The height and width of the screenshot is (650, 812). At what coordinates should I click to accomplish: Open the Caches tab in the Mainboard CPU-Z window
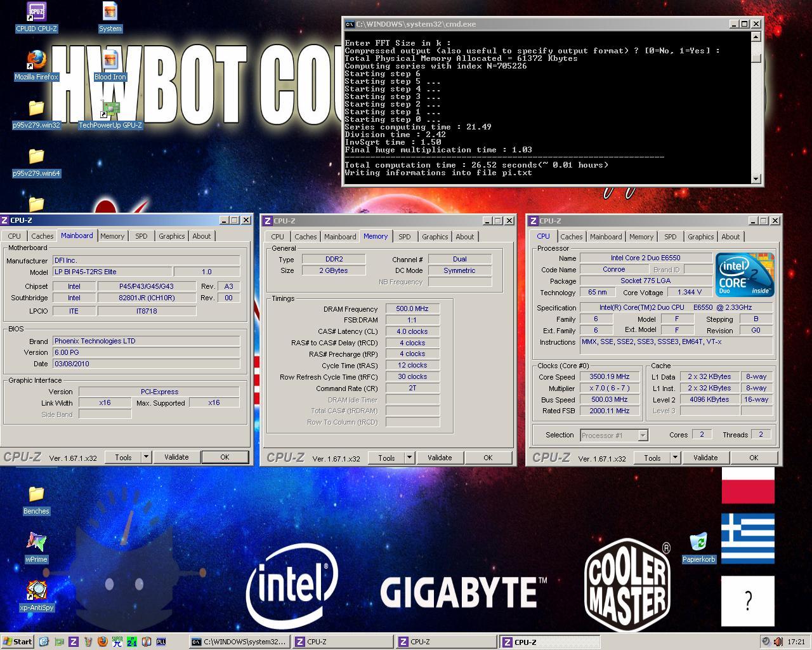(x=43, y=236)
